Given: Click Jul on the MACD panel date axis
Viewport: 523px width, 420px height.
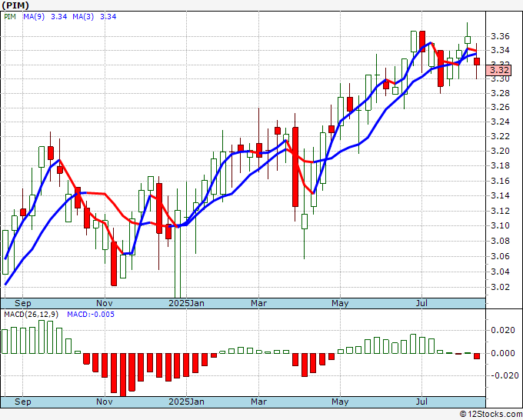Looking at the screenshot, I should [x=422, y=402].
